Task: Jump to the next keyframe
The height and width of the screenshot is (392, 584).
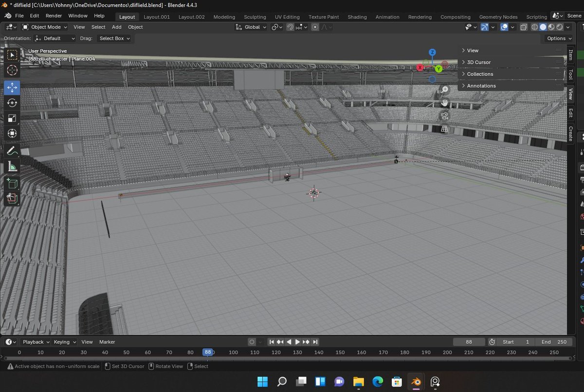Action: pyautogui.click(x=307, y=342)
